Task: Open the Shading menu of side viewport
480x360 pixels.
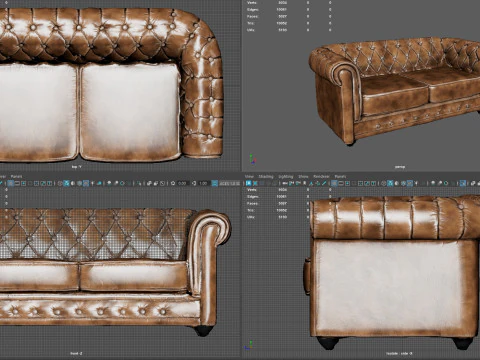Action: (x=266, y=176)
